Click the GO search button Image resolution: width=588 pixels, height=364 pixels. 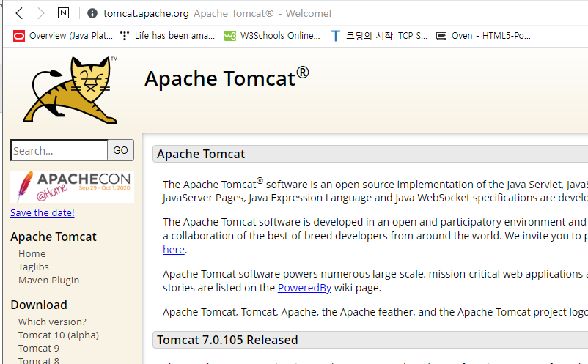(121, 150)
